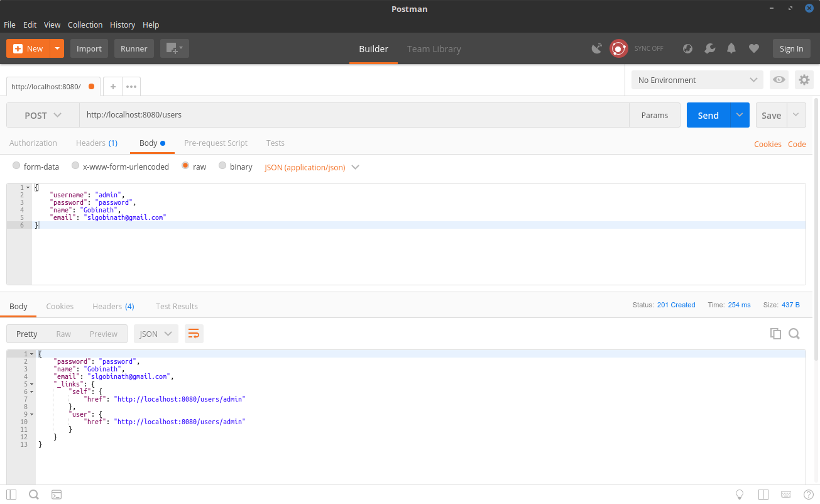Select the x-www-form-urlencoded radio option
Screen dimensions: 820x504
[x=75, y=166]
